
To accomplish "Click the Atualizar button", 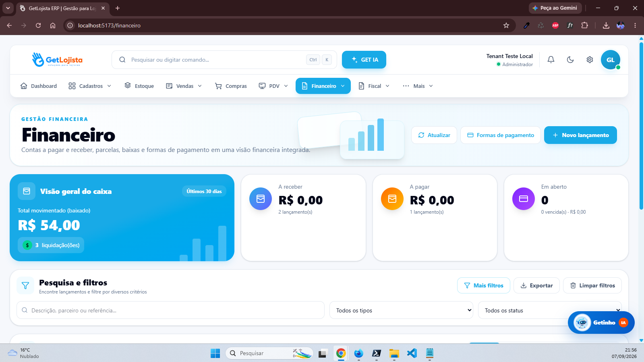I will (x=434, y=135).
